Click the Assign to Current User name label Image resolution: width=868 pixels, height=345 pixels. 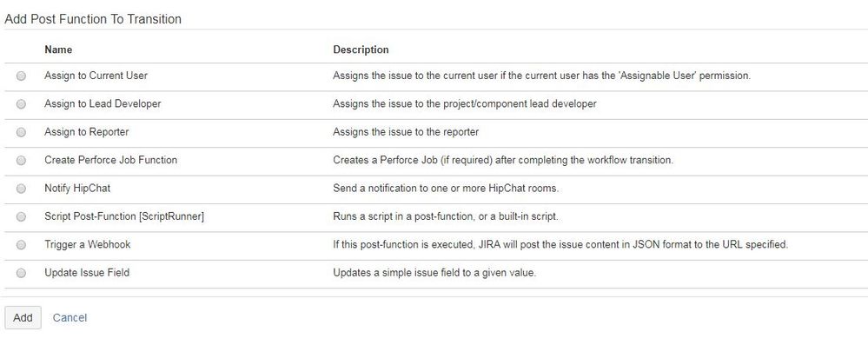pos(96,76)
